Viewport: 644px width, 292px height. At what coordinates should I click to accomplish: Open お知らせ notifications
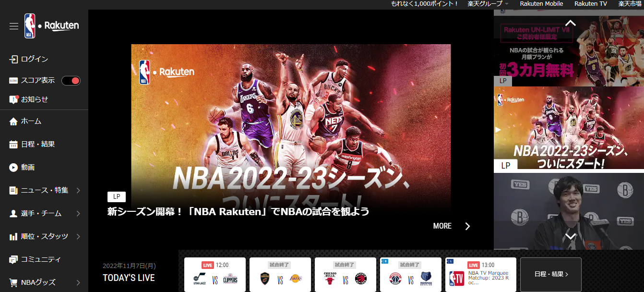click(x=13, y=99)
